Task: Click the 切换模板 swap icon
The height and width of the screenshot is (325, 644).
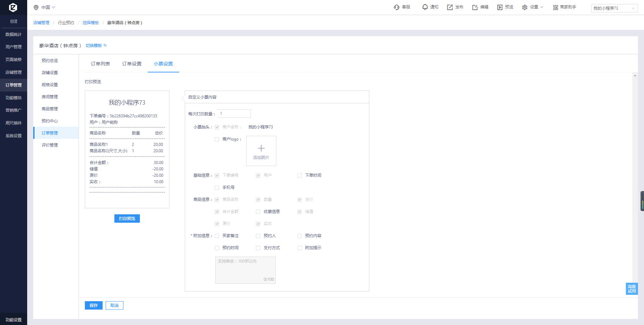Action: tap(105, 45)
